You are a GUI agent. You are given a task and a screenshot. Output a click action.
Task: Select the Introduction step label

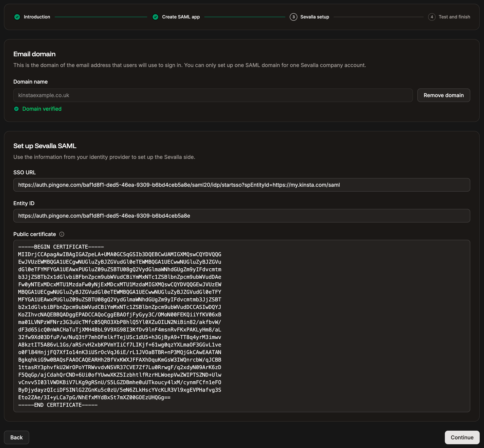coord(37,17)
